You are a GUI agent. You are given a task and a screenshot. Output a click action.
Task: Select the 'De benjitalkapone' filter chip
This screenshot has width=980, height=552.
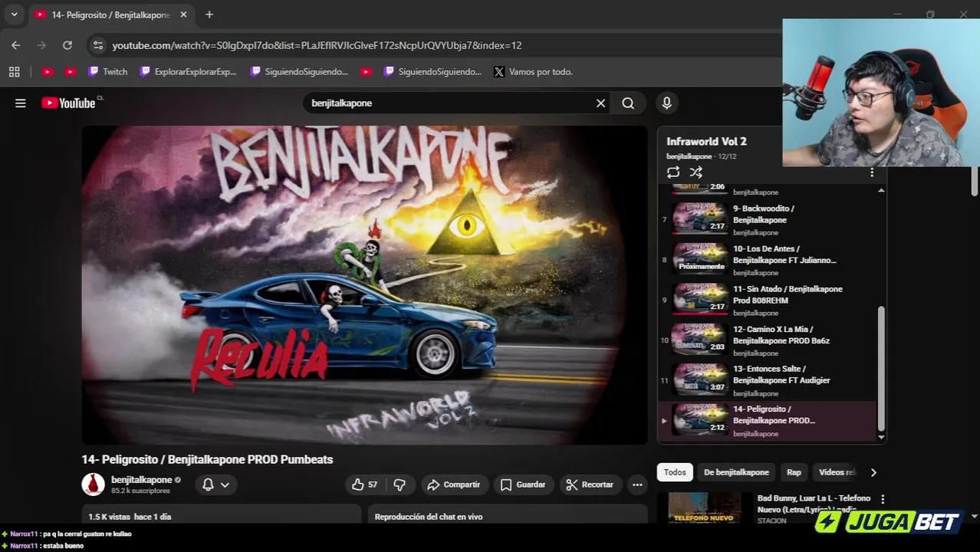click(x=736, y=472)
